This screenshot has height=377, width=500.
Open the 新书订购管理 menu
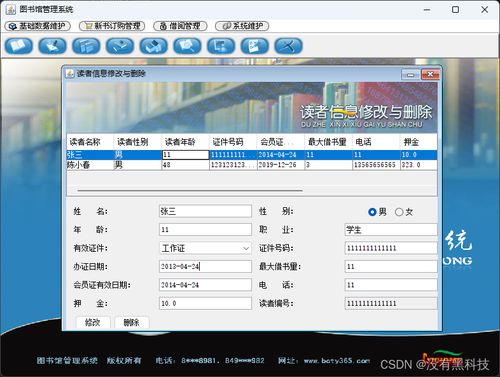[x=112, y=26]
